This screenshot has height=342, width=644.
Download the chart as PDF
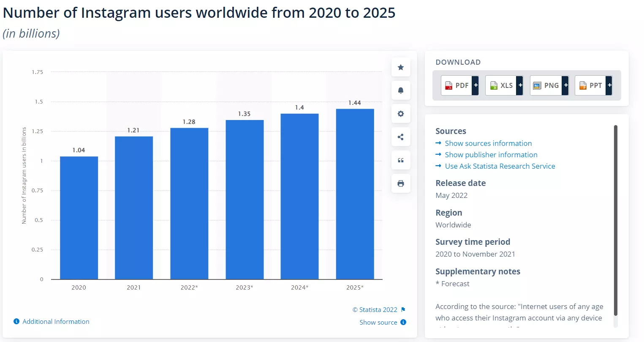460,85
